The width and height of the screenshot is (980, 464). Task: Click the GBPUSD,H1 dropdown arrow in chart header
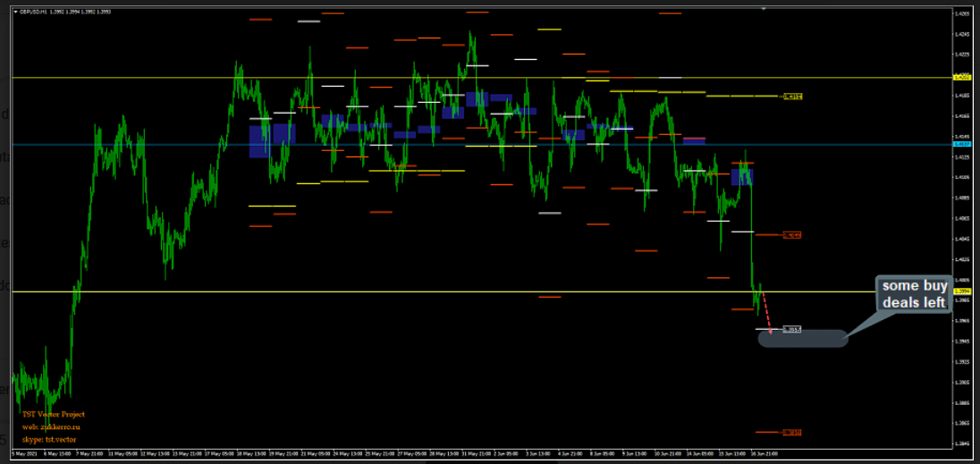(15, 11)
